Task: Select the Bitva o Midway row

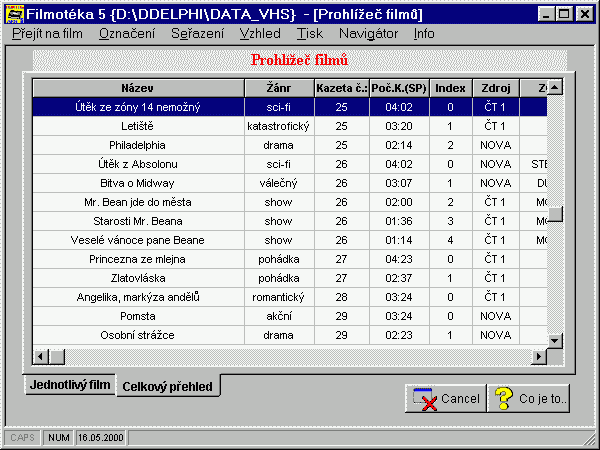Action: click(x=138, y=183)
